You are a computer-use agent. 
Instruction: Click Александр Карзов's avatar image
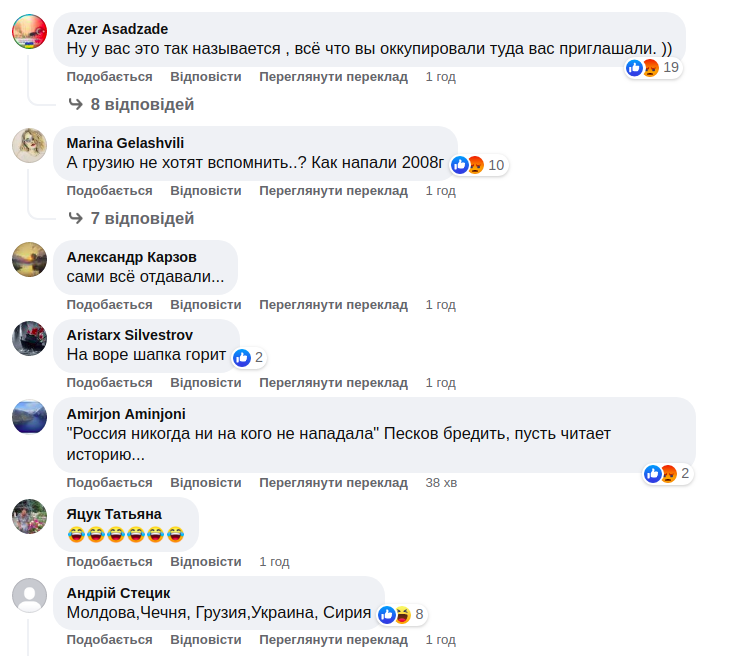(30, 259)
